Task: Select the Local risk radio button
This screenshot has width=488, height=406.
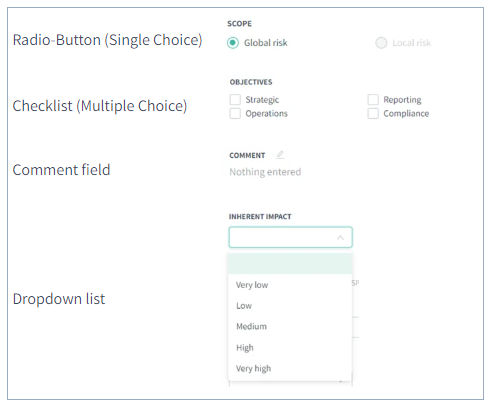Action: point(381,43)
